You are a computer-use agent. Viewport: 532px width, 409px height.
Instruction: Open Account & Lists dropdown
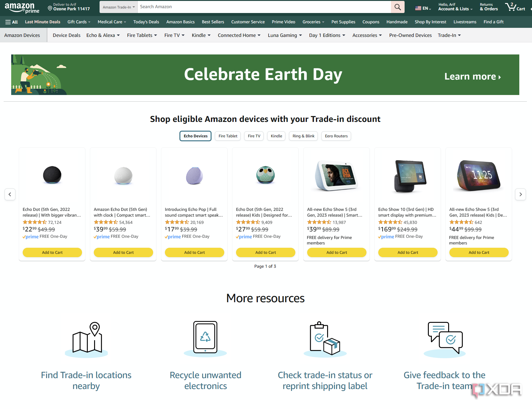(455, 7)
